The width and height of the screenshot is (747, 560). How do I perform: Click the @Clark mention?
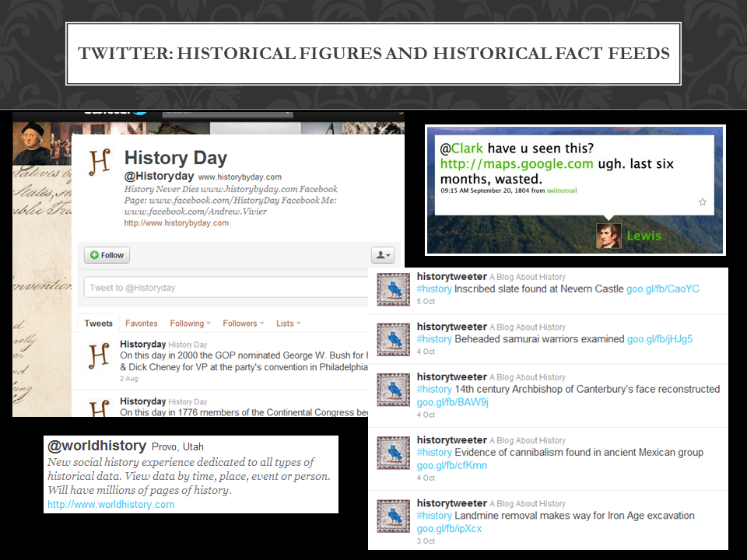(x=461, y=148)
